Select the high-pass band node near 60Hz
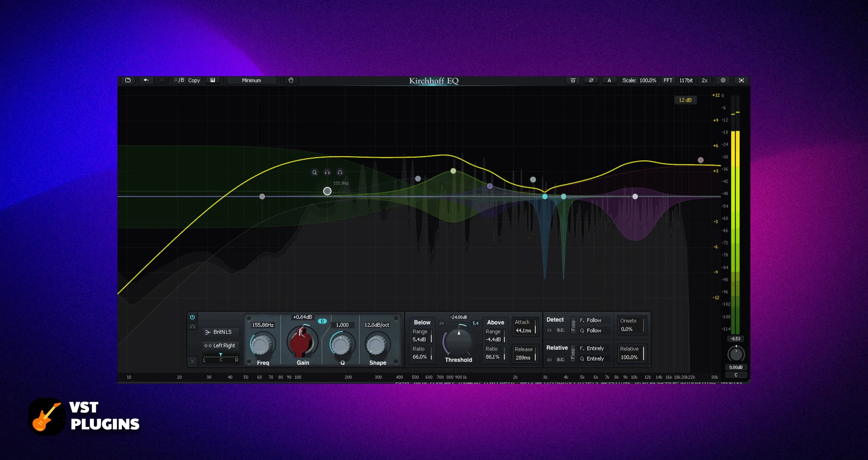This screenshot has height=460, width=868. (262, 197)
